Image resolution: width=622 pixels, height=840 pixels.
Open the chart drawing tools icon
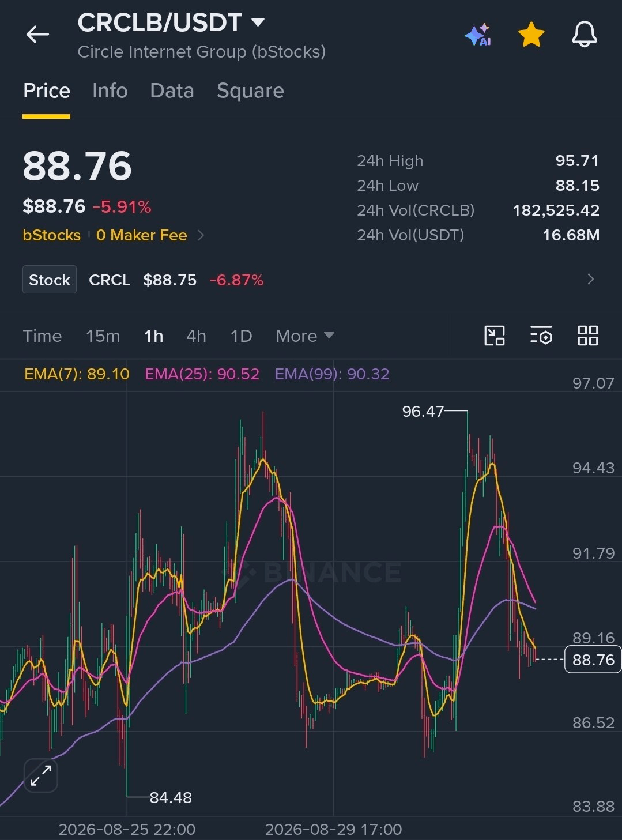click(x=495, y=336)
